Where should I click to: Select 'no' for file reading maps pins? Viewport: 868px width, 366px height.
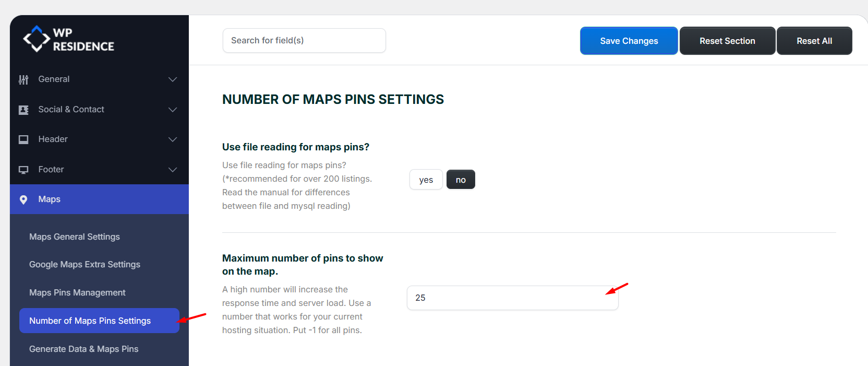[461, 180]
